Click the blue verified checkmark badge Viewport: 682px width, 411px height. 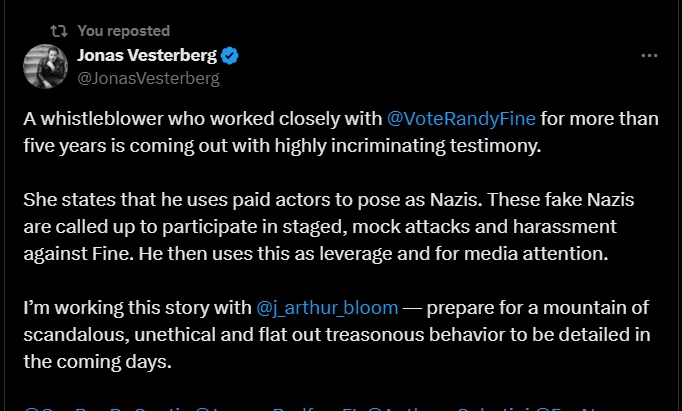229,55
